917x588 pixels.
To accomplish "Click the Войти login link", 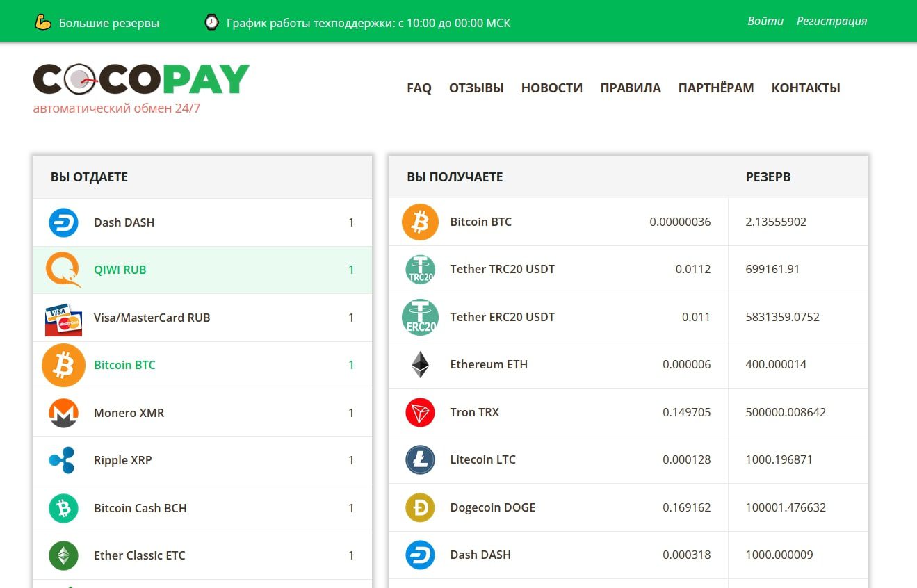I will pos(765,21).
